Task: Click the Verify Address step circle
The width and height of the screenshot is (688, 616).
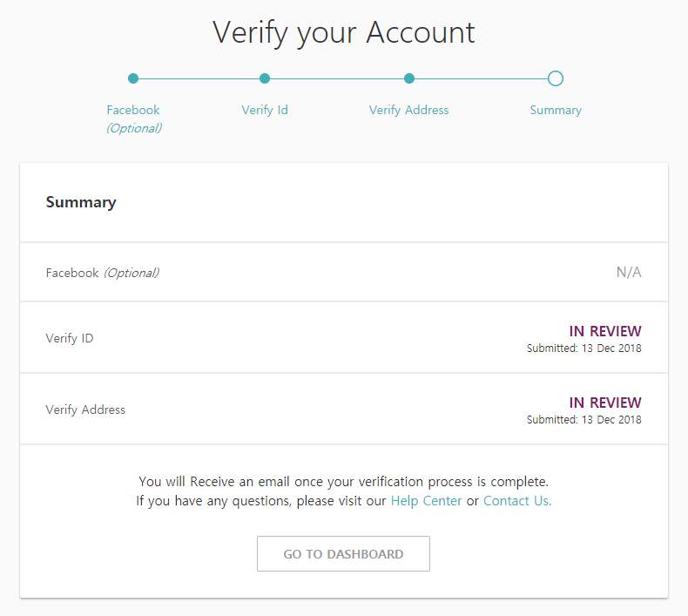Action: pos(409,78)
